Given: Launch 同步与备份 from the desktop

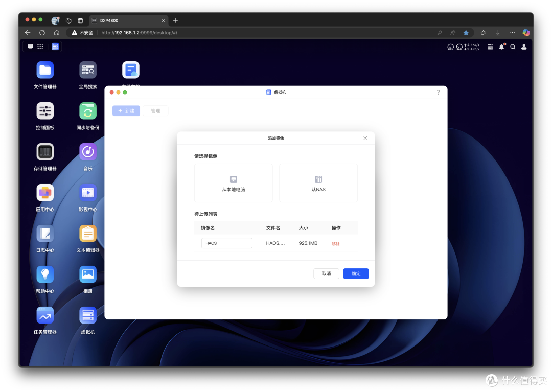Looking at the screenshot, I should [88, 111].
